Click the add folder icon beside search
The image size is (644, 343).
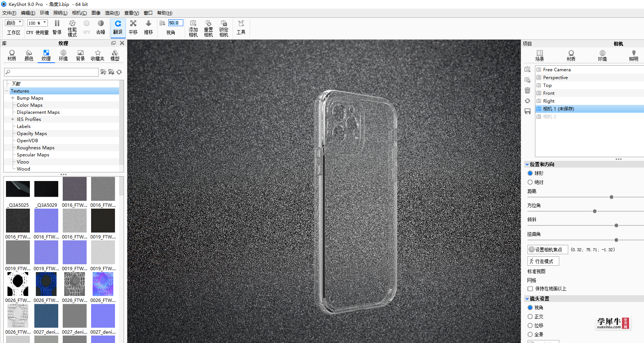103,72
